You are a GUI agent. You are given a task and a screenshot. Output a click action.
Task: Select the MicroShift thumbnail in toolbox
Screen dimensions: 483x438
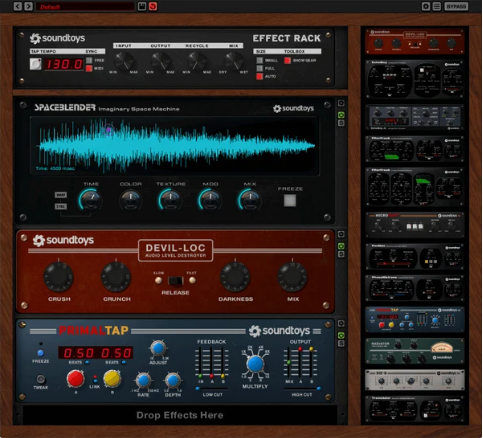(414, 225)
